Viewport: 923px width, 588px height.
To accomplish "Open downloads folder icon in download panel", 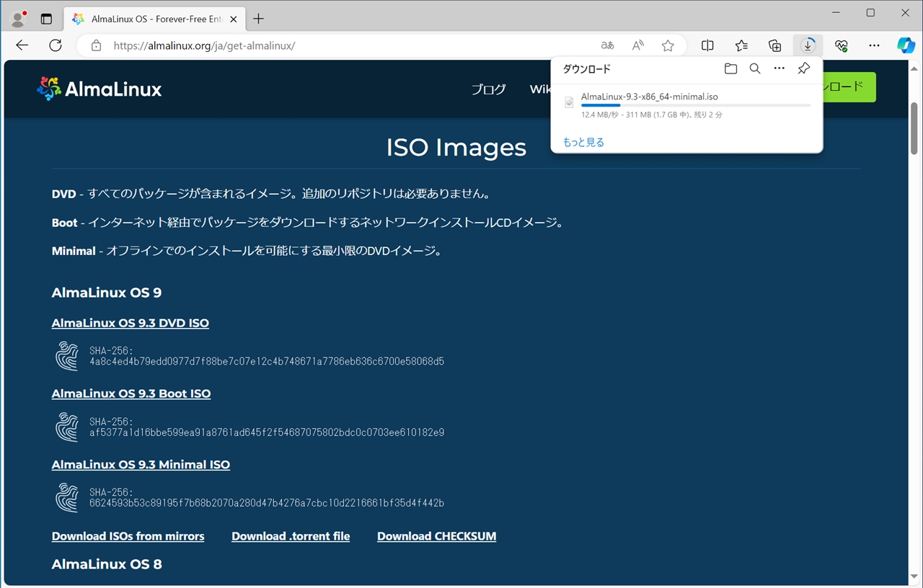I will pos(730,68).
